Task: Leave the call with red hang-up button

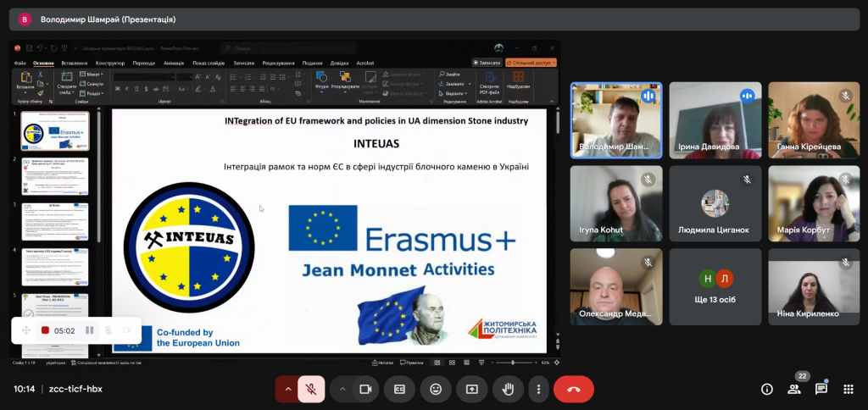Action: (574, 390)
